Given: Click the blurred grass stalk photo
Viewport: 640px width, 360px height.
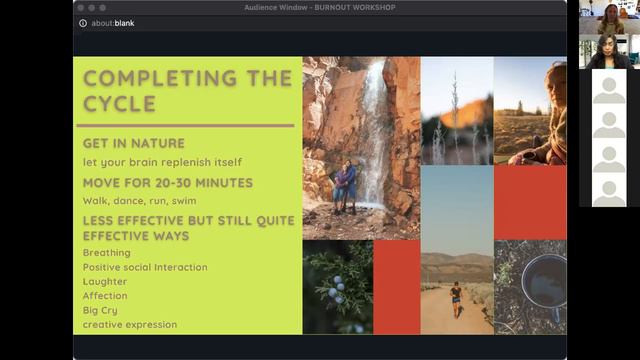Looking at the screenshot, I should point(457,111).
